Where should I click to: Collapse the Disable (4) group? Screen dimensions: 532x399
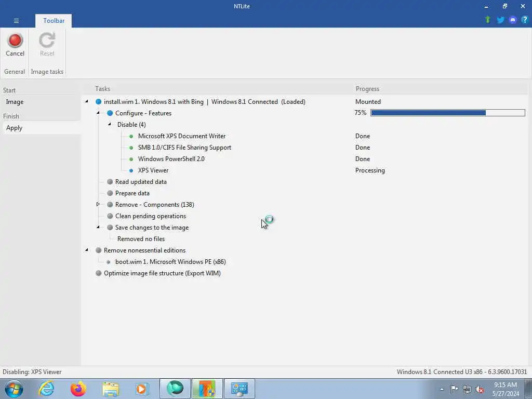click(x=109, y=124)
